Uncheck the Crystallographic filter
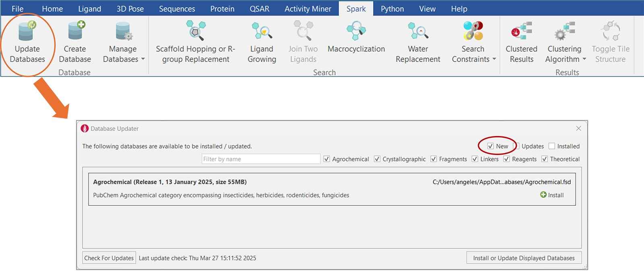Viewport: 644px width, 279px height. 377,159
